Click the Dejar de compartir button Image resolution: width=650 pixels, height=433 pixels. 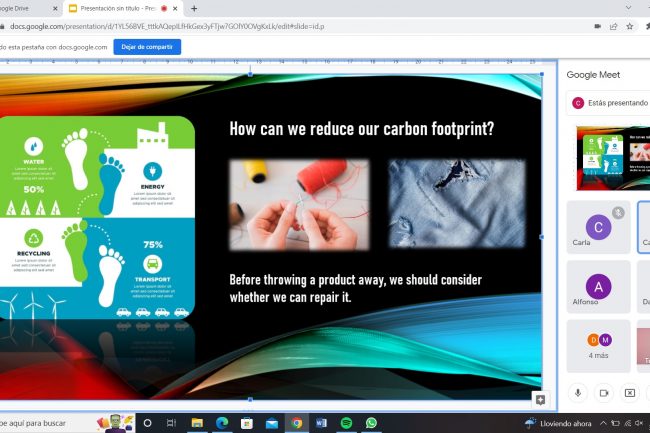click(147, 47)
